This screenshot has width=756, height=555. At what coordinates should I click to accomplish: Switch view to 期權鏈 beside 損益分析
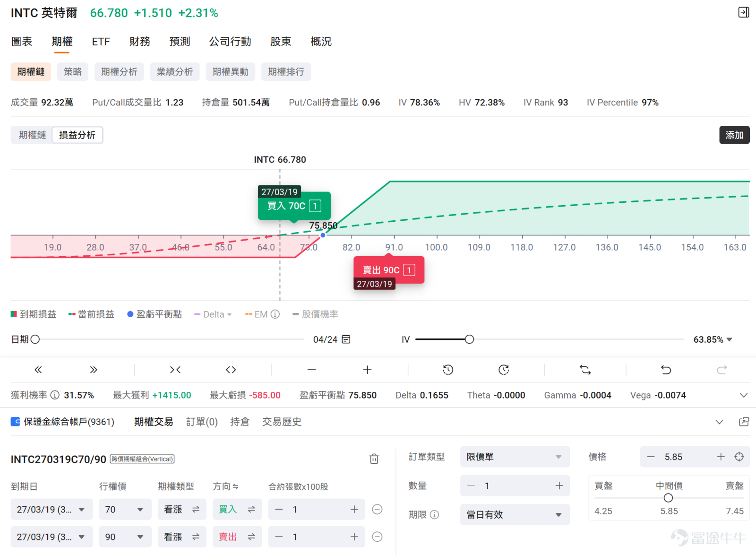(32, 135)
